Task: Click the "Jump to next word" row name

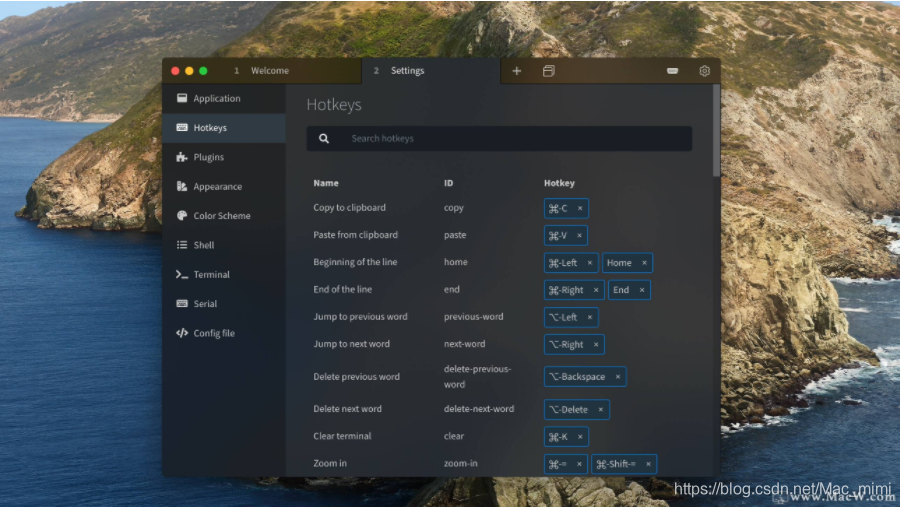Action: 351,344
